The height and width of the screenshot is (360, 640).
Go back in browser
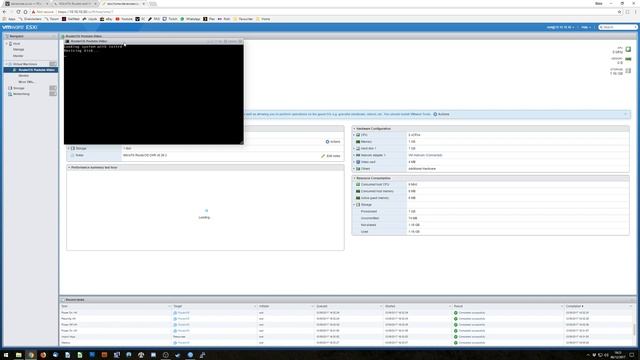[4, 12]
